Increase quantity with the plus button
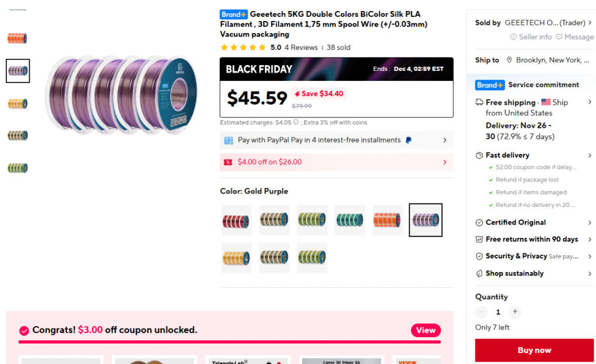 click(515, 312)
